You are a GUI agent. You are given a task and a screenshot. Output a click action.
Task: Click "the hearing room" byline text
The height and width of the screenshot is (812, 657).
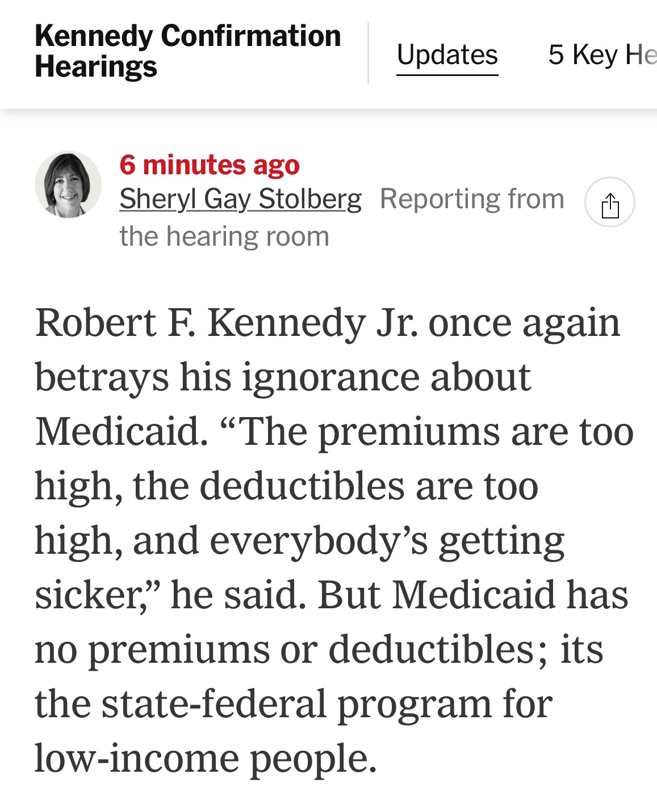coord(224,236)
